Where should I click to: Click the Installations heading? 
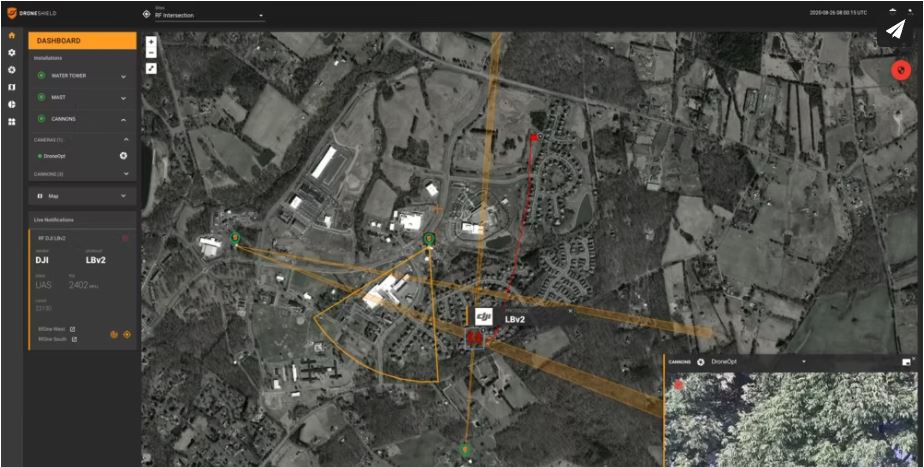point(48,58)
